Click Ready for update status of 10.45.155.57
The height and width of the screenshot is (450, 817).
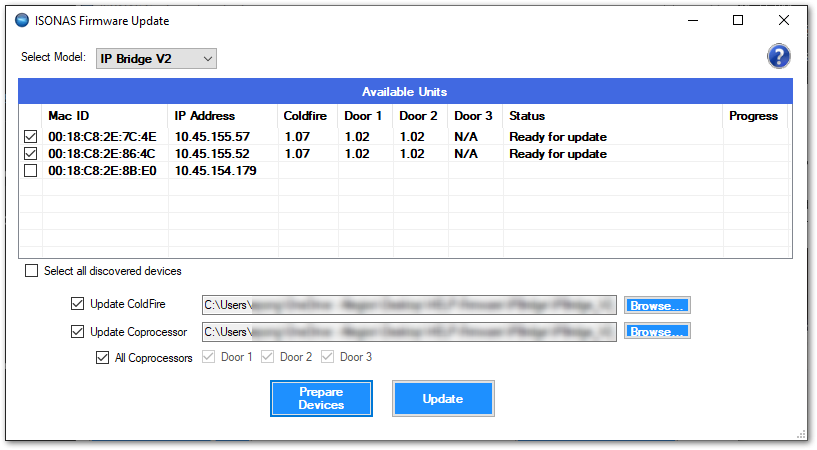[558, 136]
